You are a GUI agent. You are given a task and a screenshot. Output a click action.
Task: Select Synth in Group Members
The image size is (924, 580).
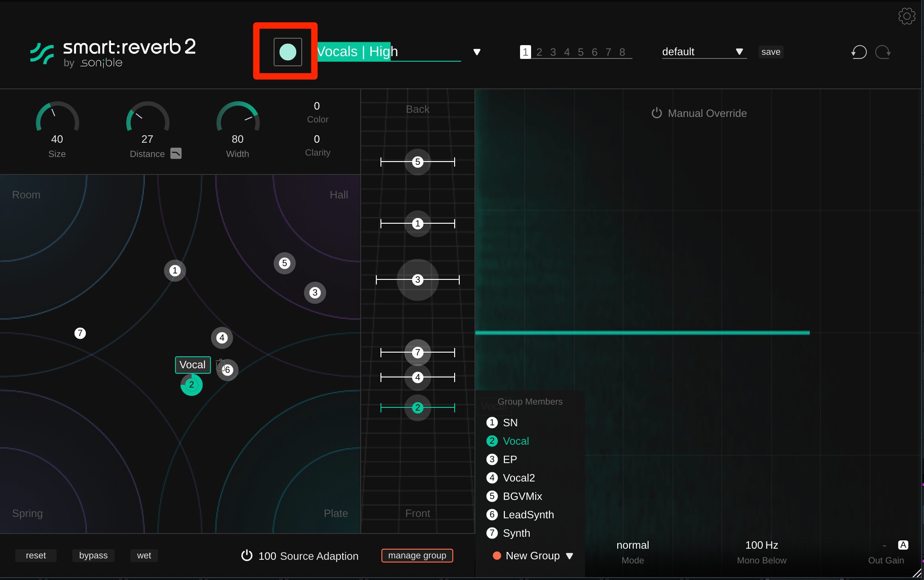pyautogui.click(x=509, y=533)
